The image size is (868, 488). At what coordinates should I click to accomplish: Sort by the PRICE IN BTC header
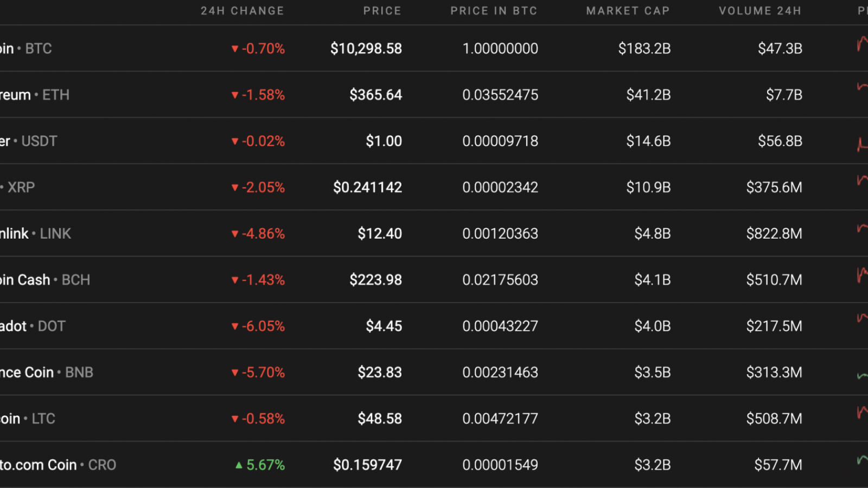pyautogui.click(x=494, y=11)
